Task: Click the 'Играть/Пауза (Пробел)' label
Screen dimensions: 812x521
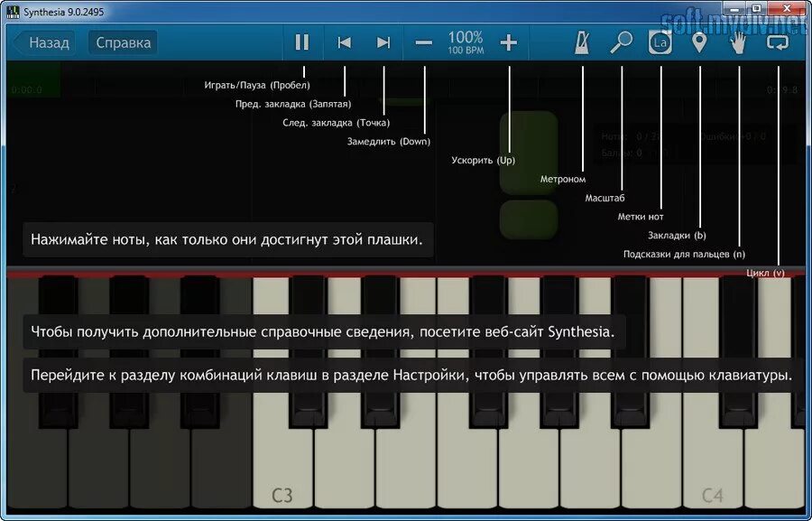Action: [x=257, y=85]
